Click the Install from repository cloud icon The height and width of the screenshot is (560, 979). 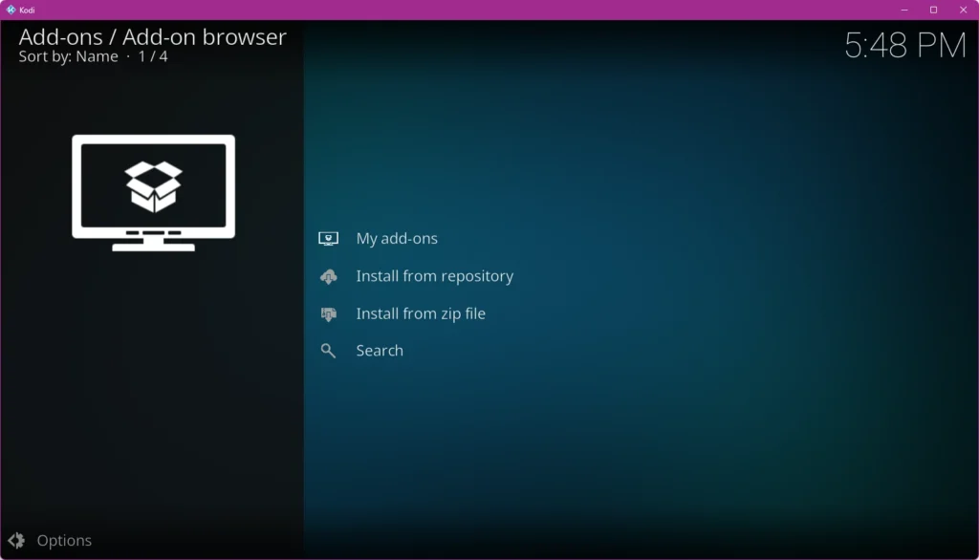click(329, 276)
